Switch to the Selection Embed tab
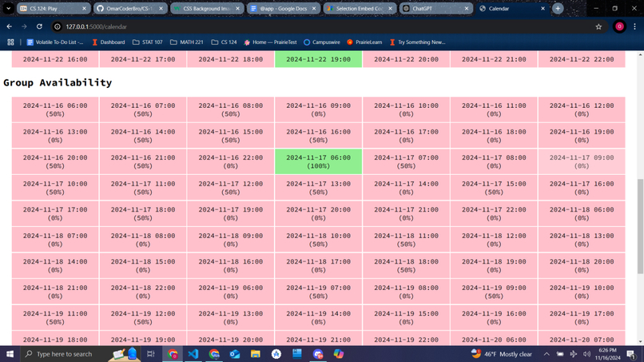644x362 pixels. pyautogui.click(x=360, y=8)
